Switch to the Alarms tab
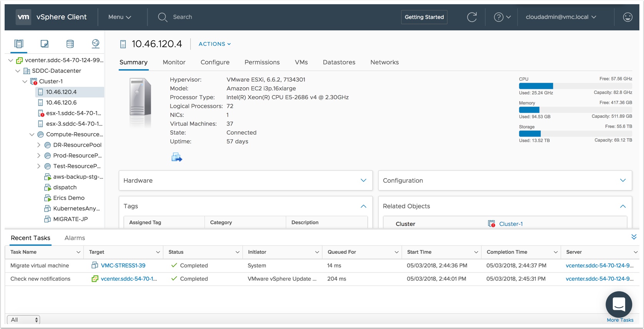644x329 pixels. click(x=75, y=238)
